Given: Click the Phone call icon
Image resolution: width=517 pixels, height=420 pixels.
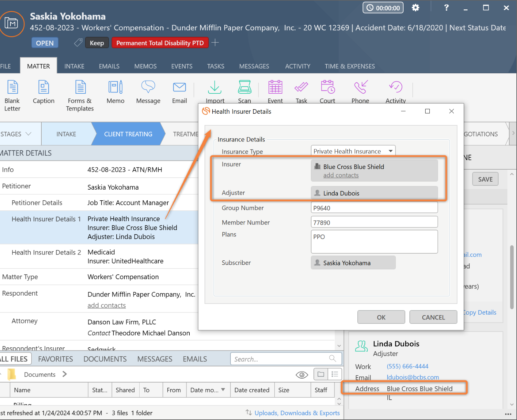Looking at the screenshot, I should click(360, 87).
